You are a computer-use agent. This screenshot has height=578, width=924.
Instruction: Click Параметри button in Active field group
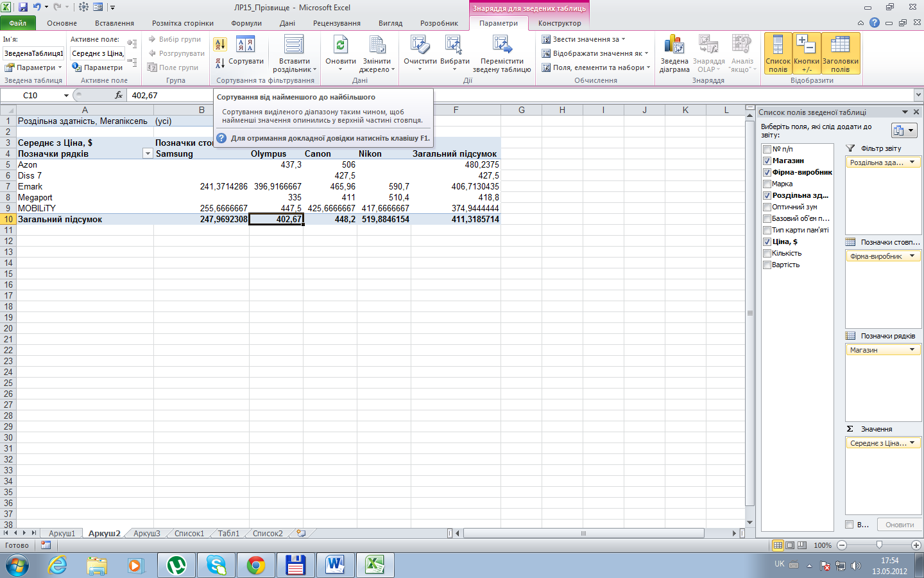[97, 67]
